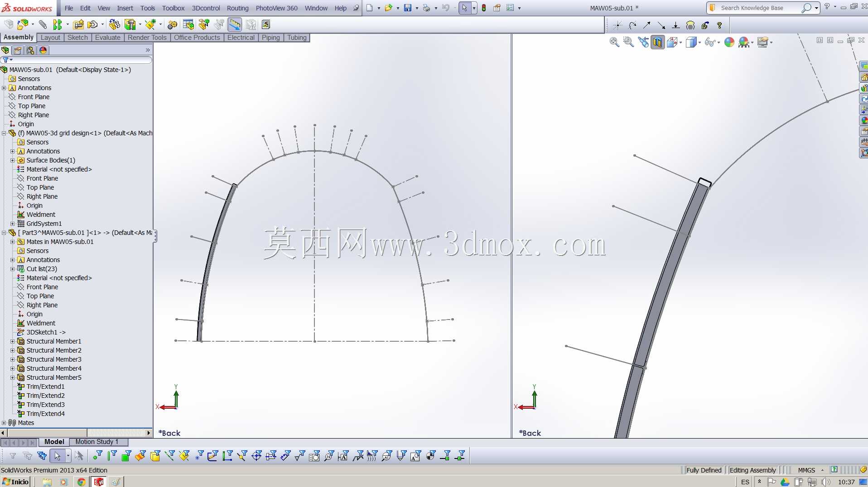The image size is (868, 487).
Task: Click the Zoom to Fit icon
Action: click(614, 42)
